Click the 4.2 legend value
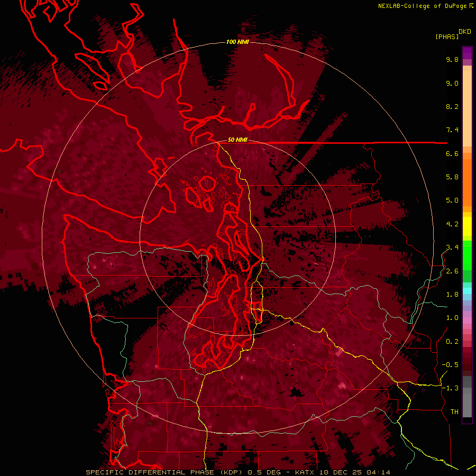Screen dimensions: 476x476 point(452,224)
